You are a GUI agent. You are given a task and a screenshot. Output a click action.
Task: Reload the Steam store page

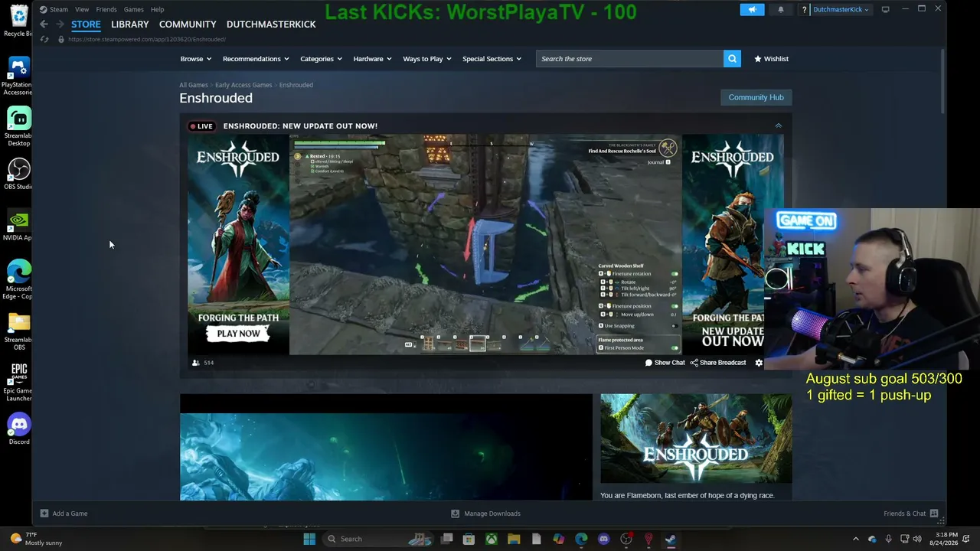tap(44, 39)
